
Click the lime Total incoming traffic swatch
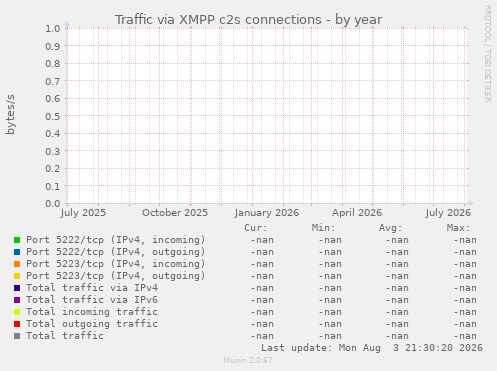(17, 312)
